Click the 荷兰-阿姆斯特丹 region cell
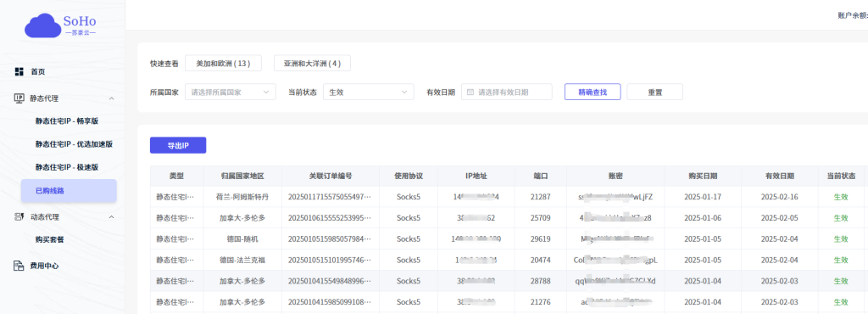The width and height of the screenshot is (868, 314). (x=242, y=197)
